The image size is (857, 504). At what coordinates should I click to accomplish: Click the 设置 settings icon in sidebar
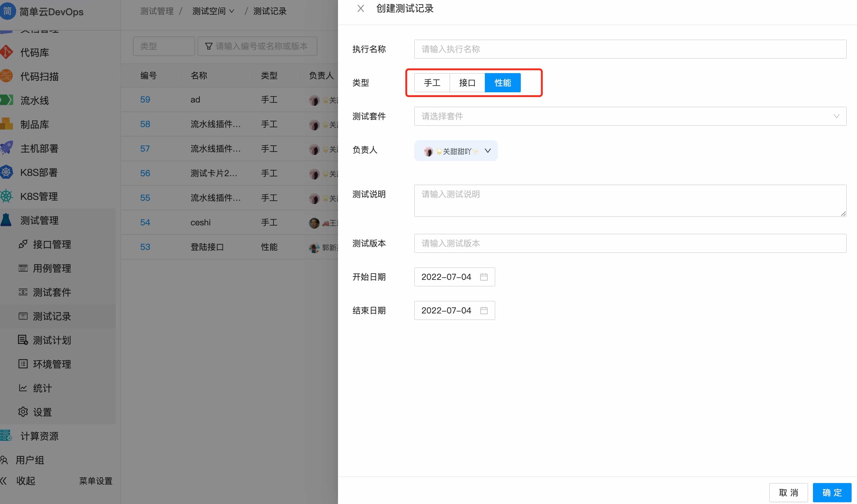tap(42, 412)
